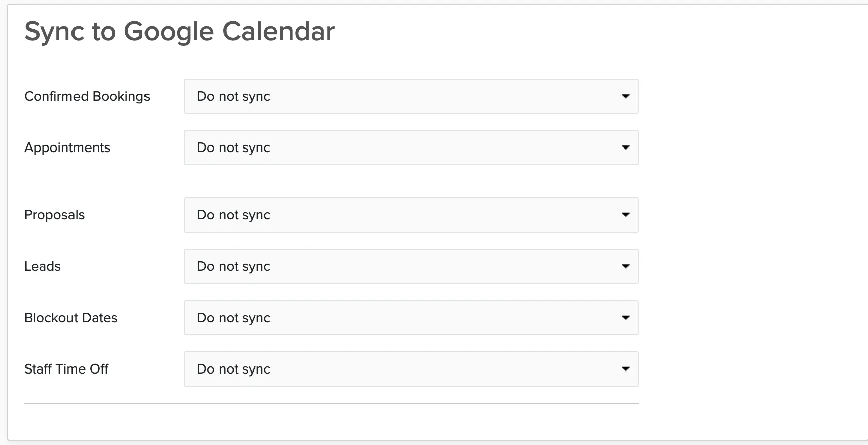Image resolution: width=868 pixels, height=445 pixels.
Task: Click the caret arrow in Leads dropdown
Action: pyautogui.click(x=625, y=266)
